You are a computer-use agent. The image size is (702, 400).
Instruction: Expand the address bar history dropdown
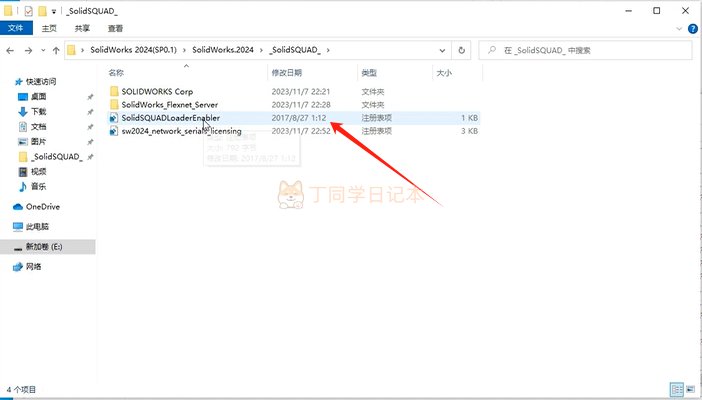(x=442, y=50)
